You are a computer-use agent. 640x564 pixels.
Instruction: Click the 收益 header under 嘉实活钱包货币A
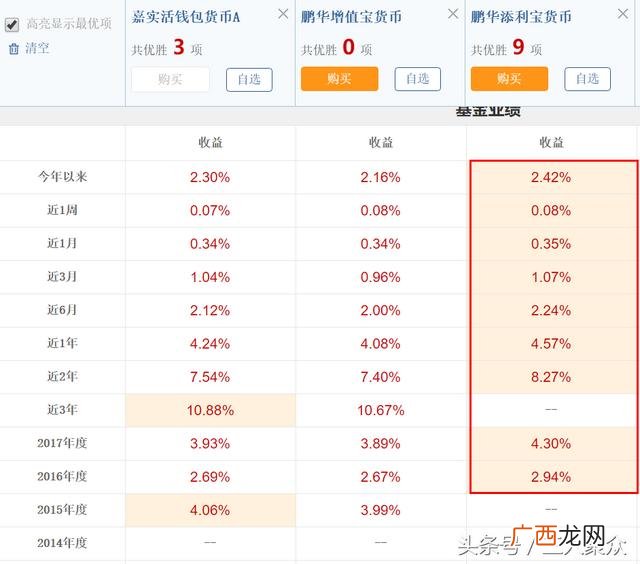pos(211,142)
